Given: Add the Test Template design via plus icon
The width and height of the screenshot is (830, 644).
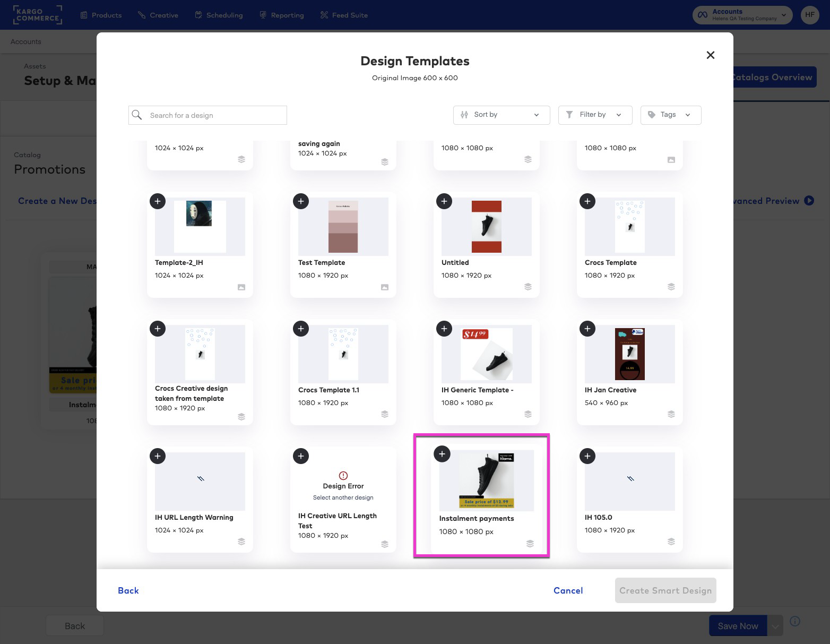Looking at the screenshot, I should 301,201.
